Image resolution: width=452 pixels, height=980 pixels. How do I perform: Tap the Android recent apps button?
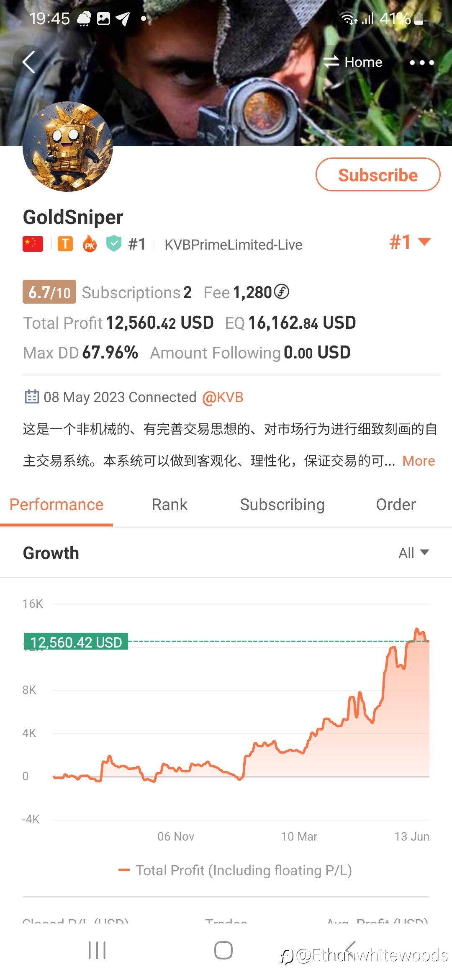97,950
